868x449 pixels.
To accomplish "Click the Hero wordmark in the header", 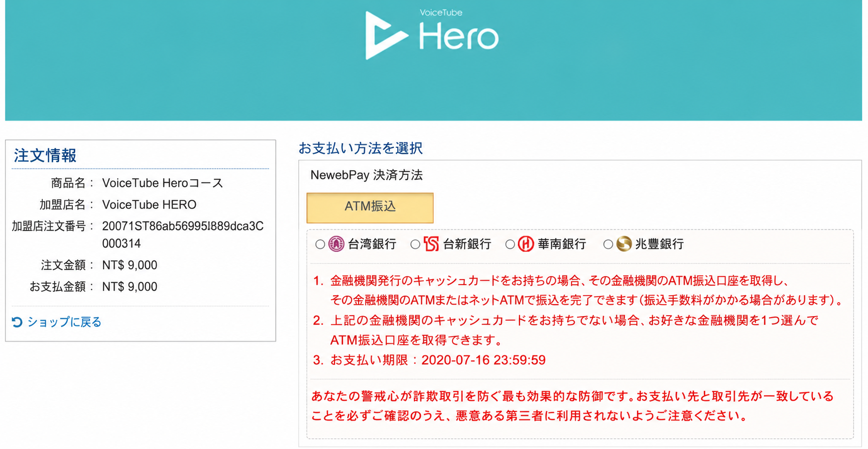I will coord(458,37).
